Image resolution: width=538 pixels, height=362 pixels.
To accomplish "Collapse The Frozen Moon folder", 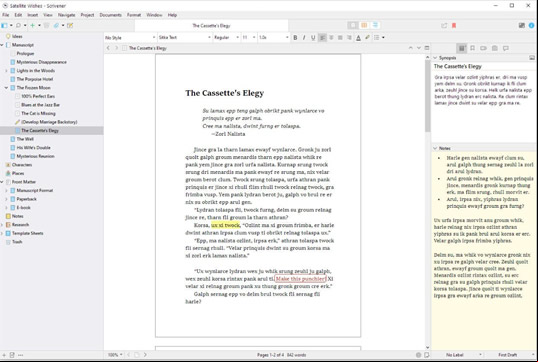I will [6, 88].
